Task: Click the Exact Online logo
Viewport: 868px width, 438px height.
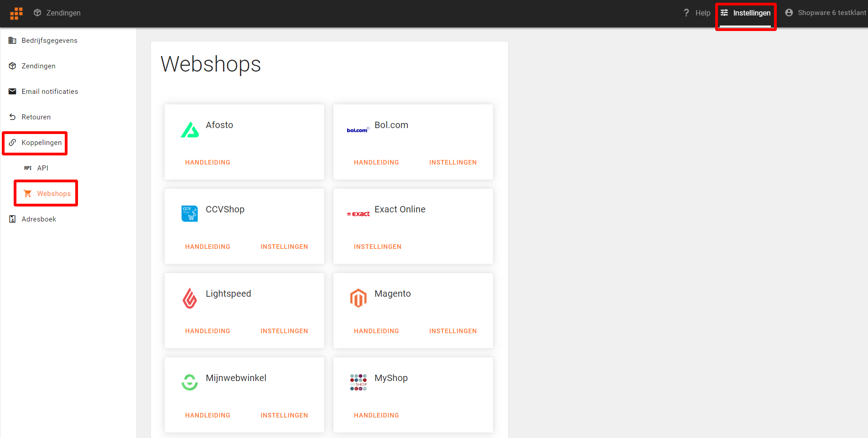Action: click(359, 214)
